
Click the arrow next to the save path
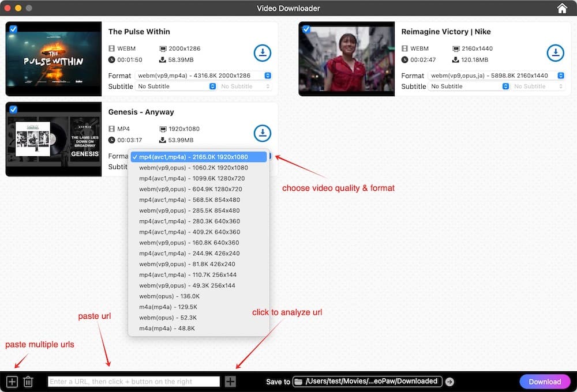click(449, 381)
